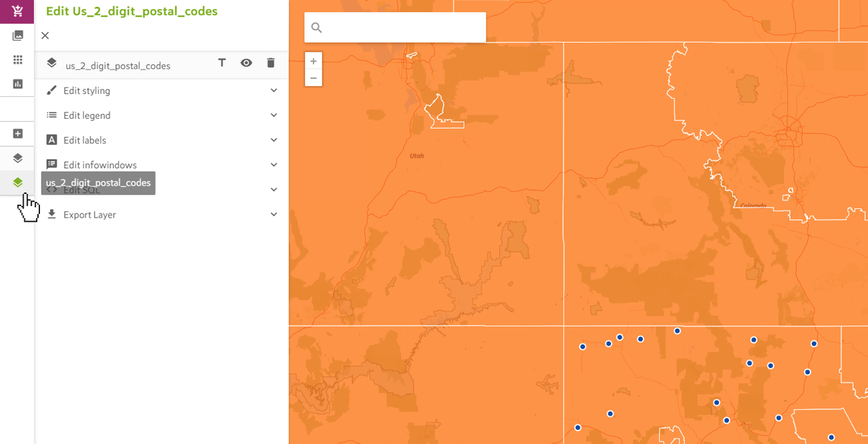Expand the Edit SQL section chevron
This screenshot has width=868, height=444.
pos(274,189)
